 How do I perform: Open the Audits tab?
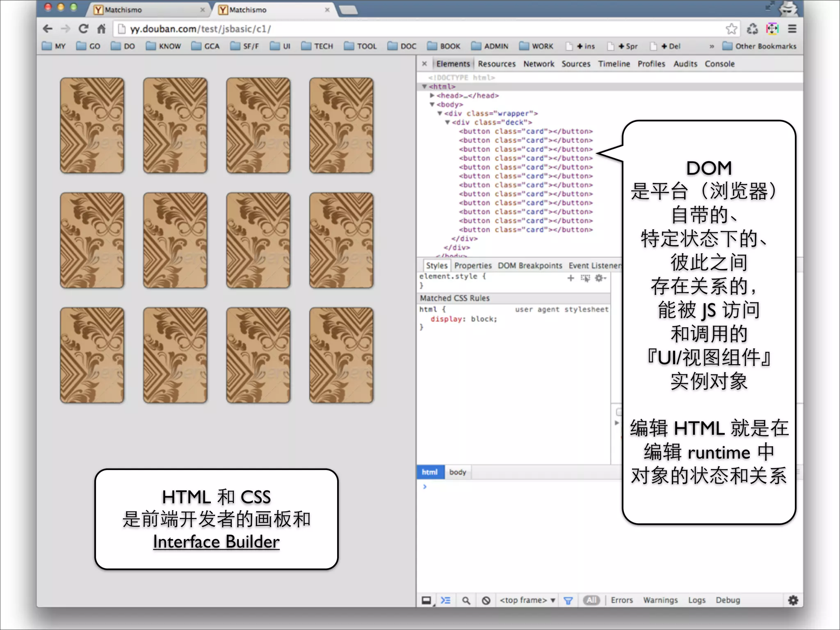(685, 64)
